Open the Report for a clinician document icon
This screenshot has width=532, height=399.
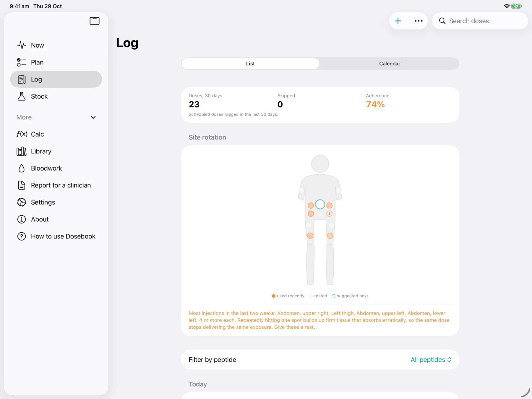[22, 185]
